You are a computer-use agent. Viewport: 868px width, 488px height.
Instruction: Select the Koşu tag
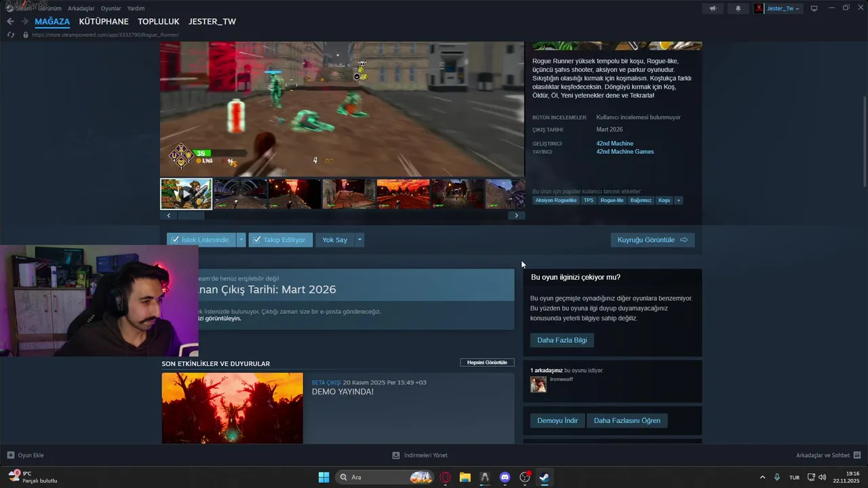664,201
